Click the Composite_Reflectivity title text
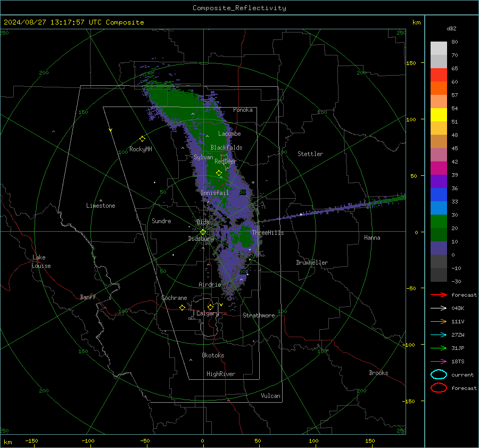 pyautogui.click(x=239, y=8)
